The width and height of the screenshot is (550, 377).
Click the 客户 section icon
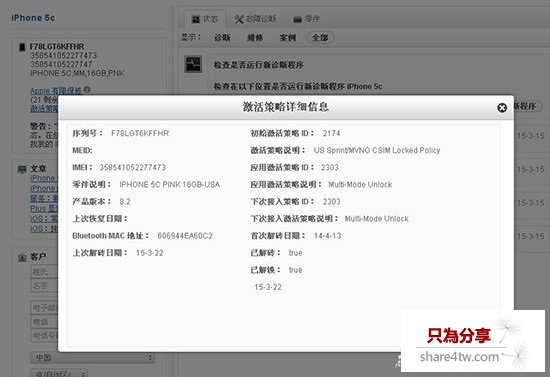point(22,257)
